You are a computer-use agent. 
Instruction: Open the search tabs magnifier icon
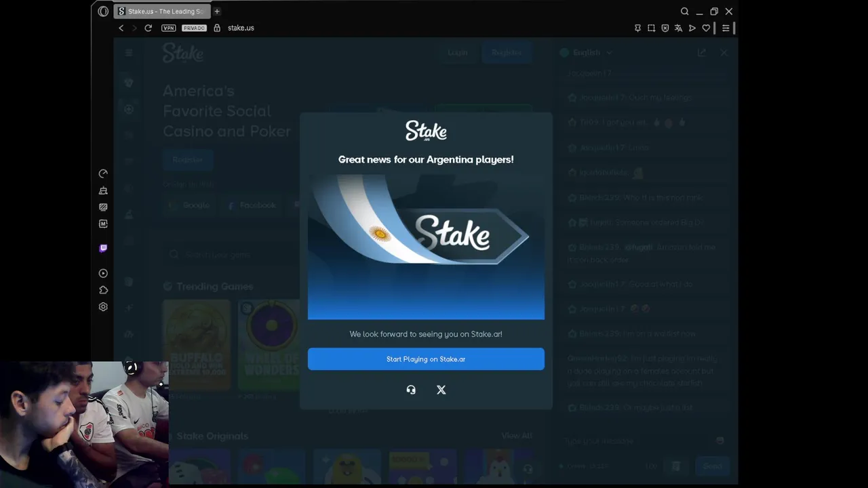685,12
